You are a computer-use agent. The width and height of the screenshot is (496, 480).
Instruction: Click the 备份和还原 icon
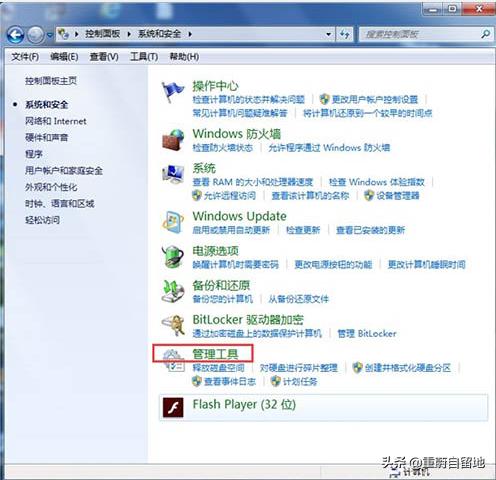tap(173, 291)
